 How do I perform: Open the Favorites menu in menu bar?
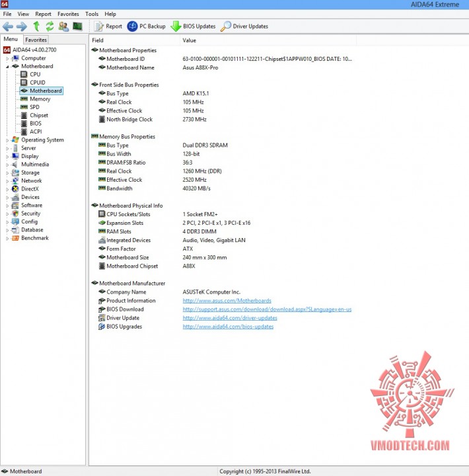(68, 14)
